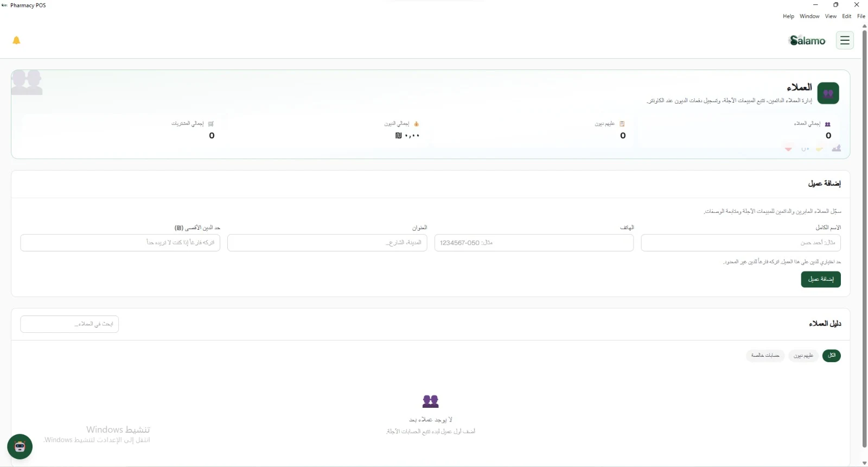
Task: Click the العملاء page heading
Action: tap(799, 87)
